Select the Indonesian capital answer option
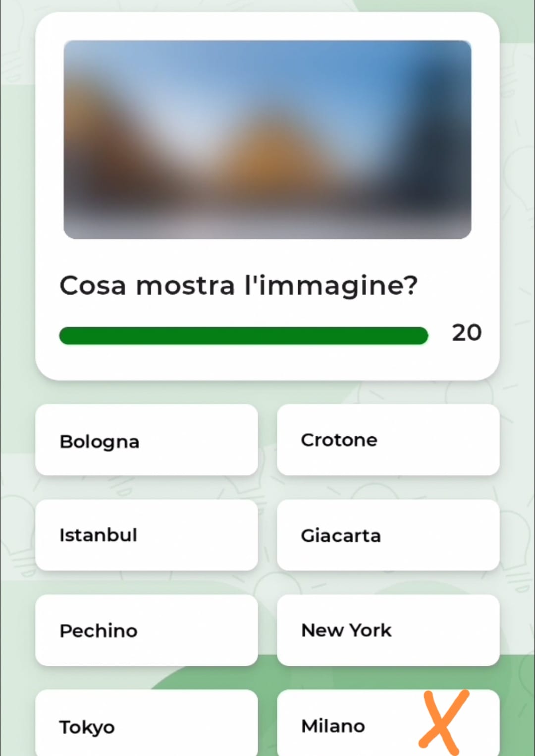 [388, 535]
